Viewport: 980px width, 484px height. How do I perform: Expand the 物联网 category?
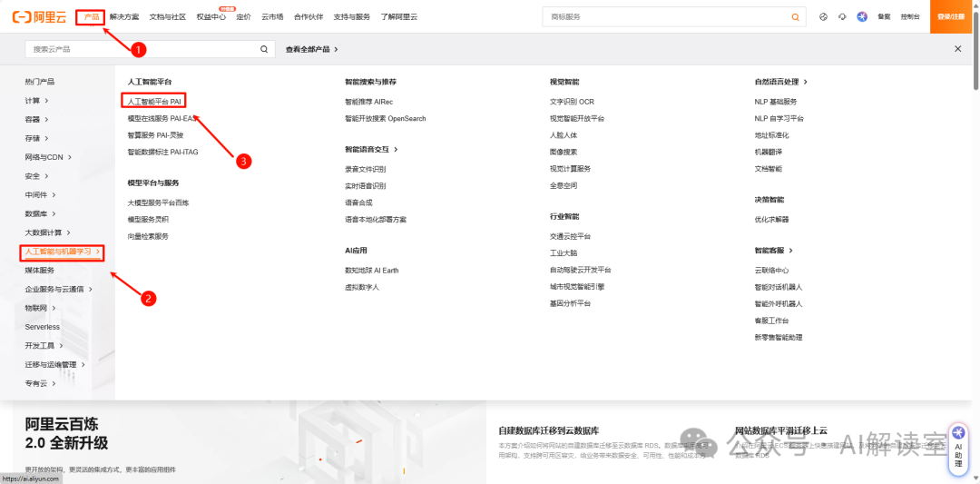(x=41, y=308)
